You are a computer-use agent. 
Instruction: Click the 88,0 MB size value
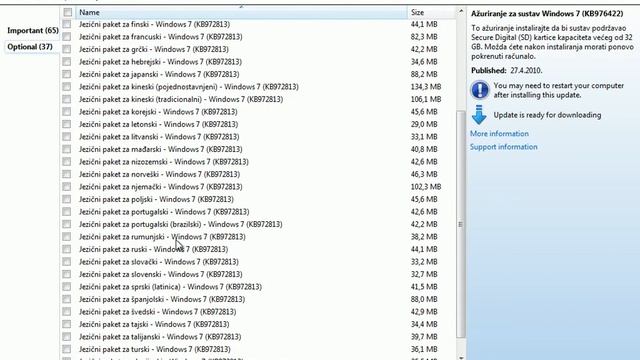pyautogui.click(x=424, y=299)
